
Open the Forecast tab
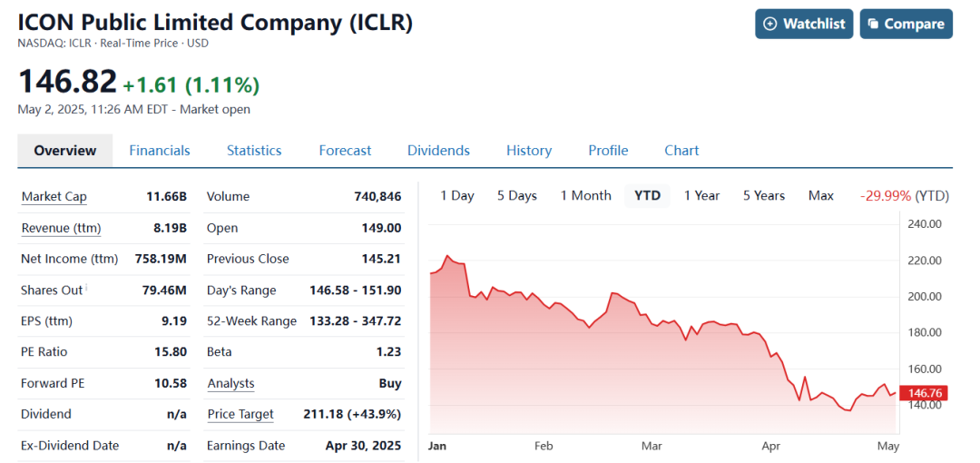(345, 151)
